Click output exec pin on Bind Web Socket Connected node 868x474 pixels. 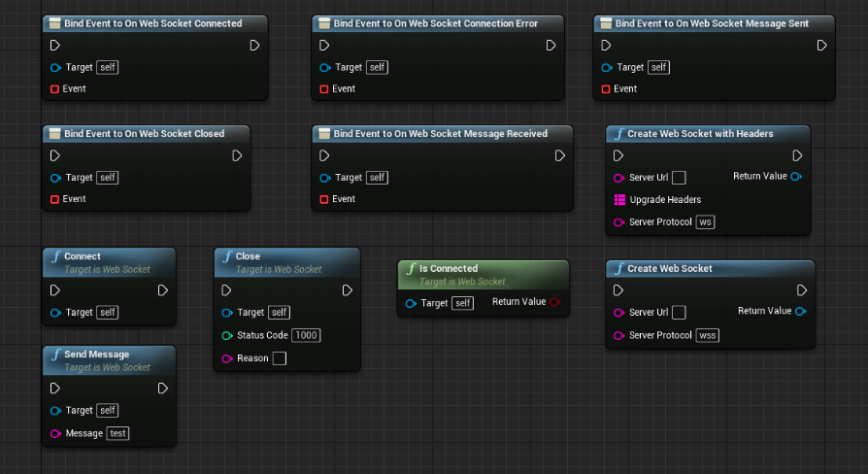(x=254, y=46)
